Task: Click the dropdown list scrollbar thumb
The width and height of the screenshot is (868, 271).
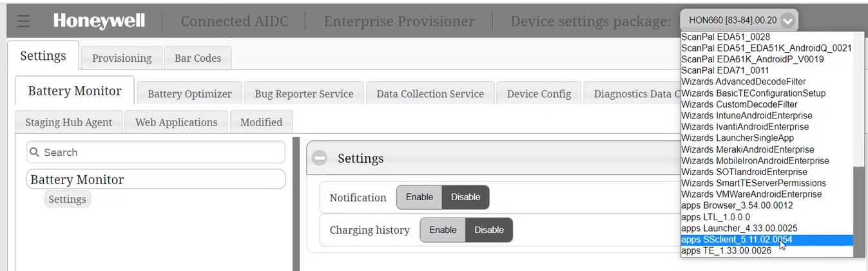Action: pyautogui.click(x=858, y=211)
